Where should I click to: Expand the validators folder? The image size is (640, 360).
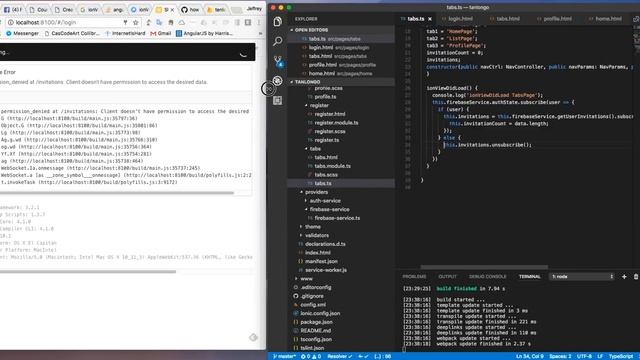click(x=316, y=236)
